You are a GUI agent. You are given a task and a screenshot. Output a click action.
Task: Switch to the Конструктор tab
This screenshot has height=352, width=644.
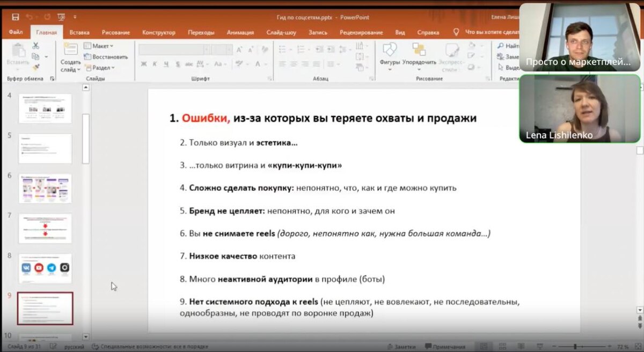pos(158,32)
